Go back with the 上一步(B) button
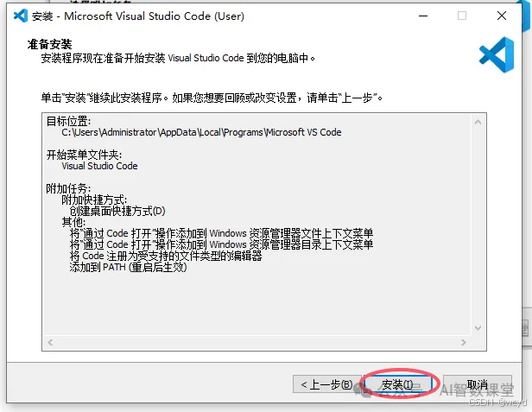Image resolution: width=532 pixels, height=412 pixels. (326, 384)
